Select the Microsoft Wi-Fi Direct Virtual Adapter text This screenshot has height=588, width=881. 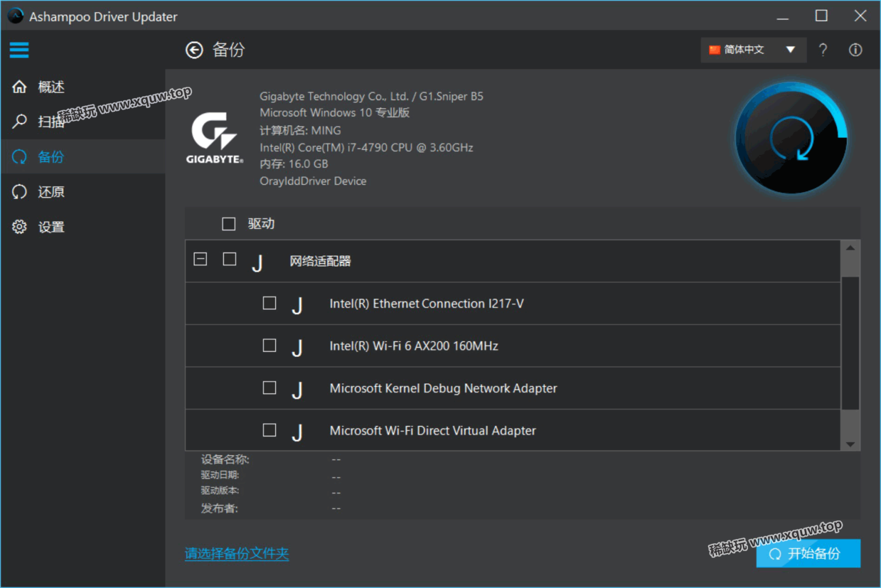click(432, 431)
